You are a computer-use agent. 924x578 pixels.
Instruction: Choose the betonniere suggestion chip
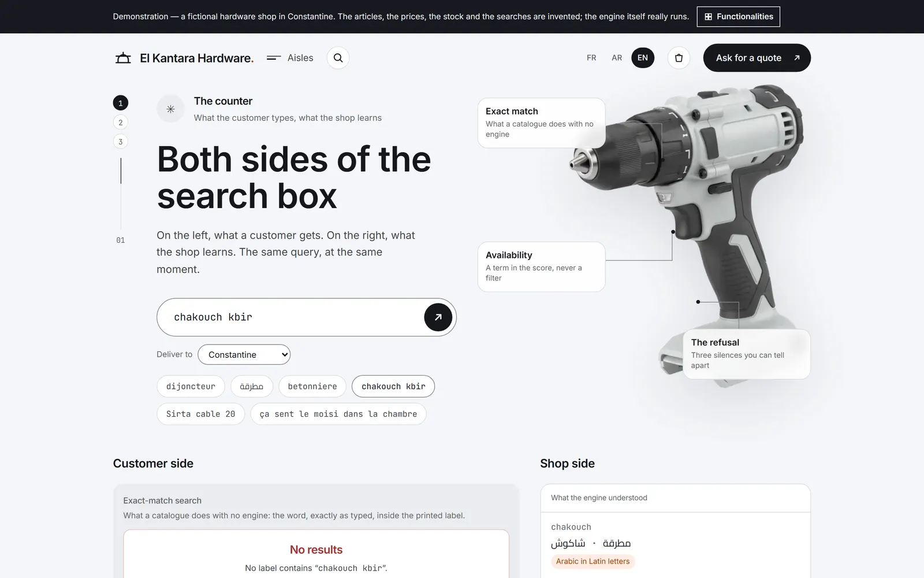pyautogui.click(x=312, y=387)
